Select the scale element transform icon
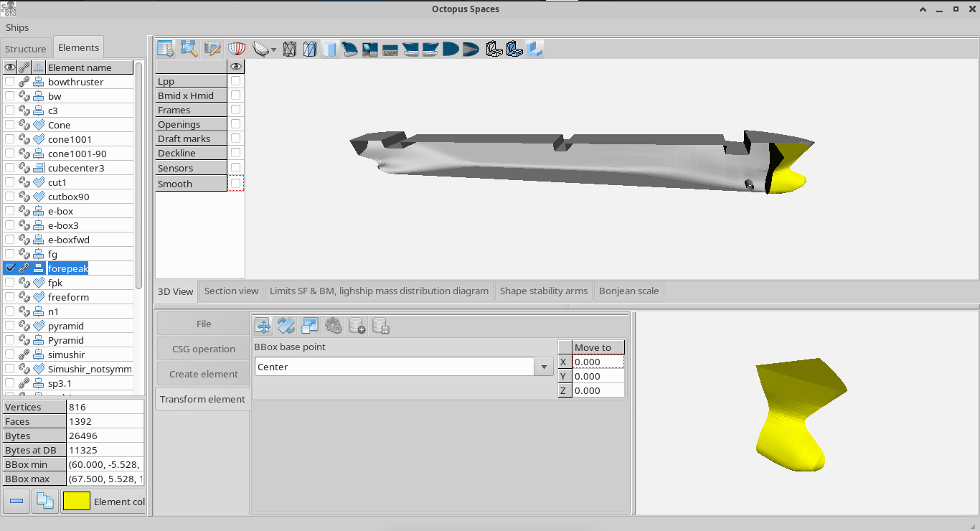This screenshot has width=980, height=531. pos(310,326)
